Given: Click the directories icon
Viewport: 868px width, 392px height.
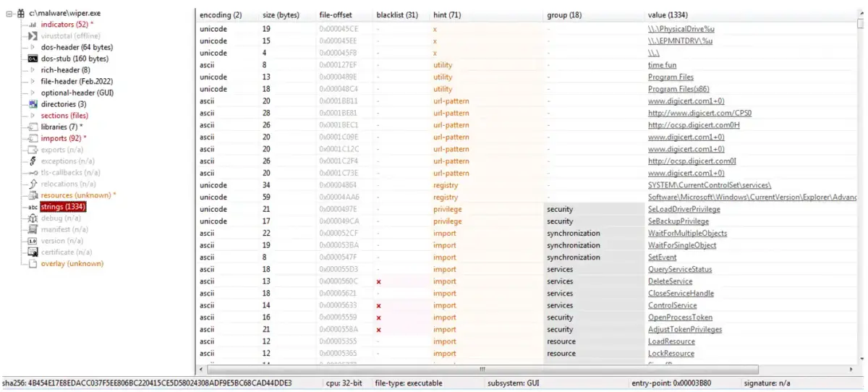Looking at the screenshot, I should click(x=33, y=104).
